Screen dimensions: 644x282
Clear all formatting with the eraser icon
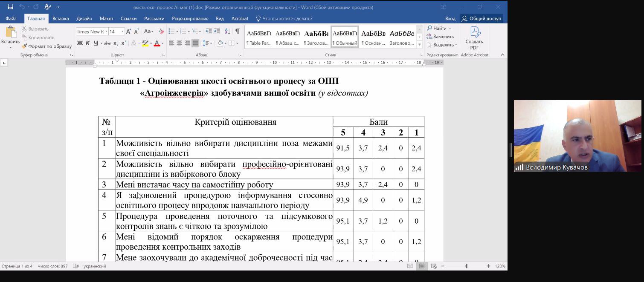click(161, 32)
